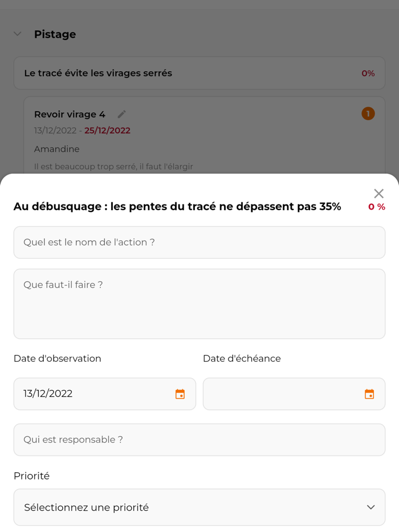
Task: Select "Le tracé évite les virages serrés" row
Action: pyautogui.click(x=199, y=73)
